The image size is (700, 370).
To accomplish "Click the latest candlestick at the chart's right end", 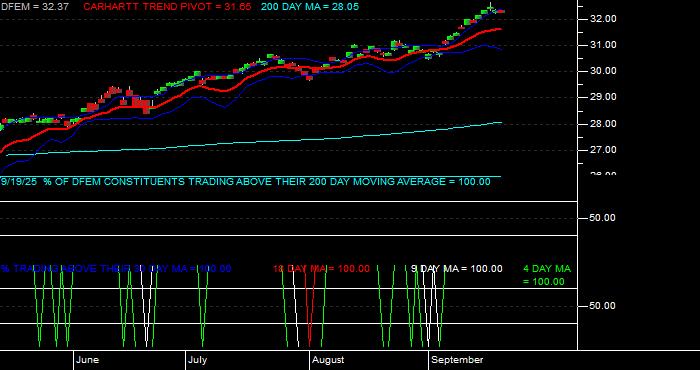I will (502, 11).
